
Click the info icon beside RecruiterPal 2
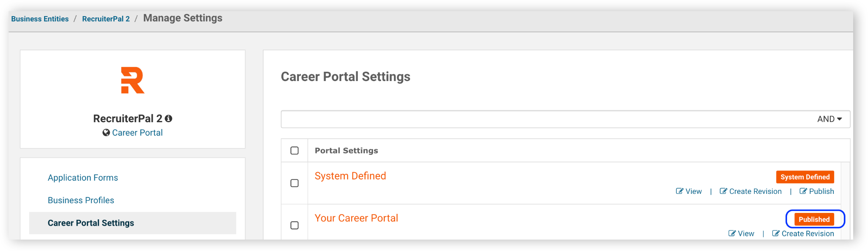(x=169, y=119)
